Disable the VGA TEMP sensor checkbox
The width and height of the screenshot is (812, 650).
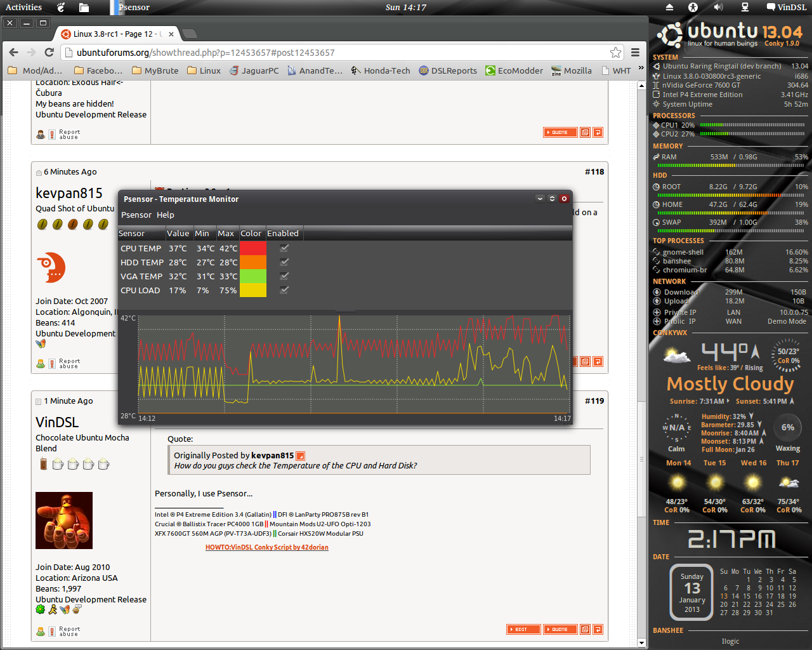[x=284, y=276]
